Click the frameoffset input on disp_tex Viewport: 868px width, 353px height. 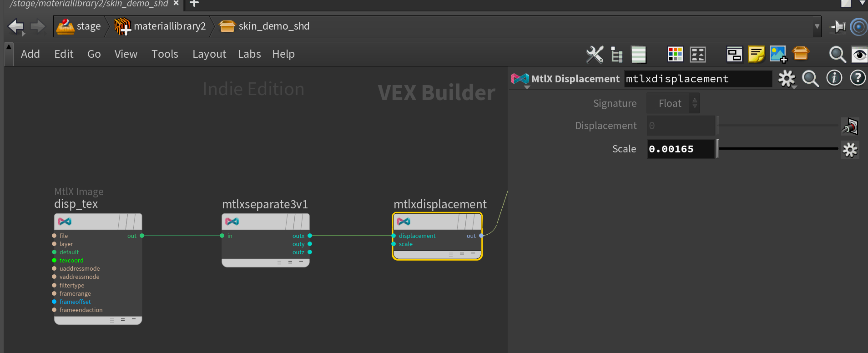click(54, 302)
